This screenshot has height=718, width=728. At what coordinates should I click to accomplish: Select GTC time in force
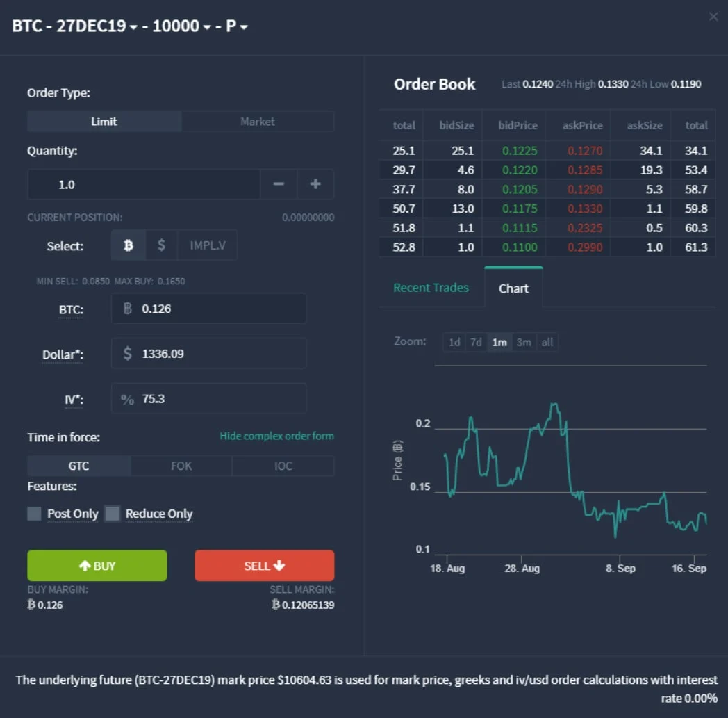pyautogui.click(x=79, y=466)
